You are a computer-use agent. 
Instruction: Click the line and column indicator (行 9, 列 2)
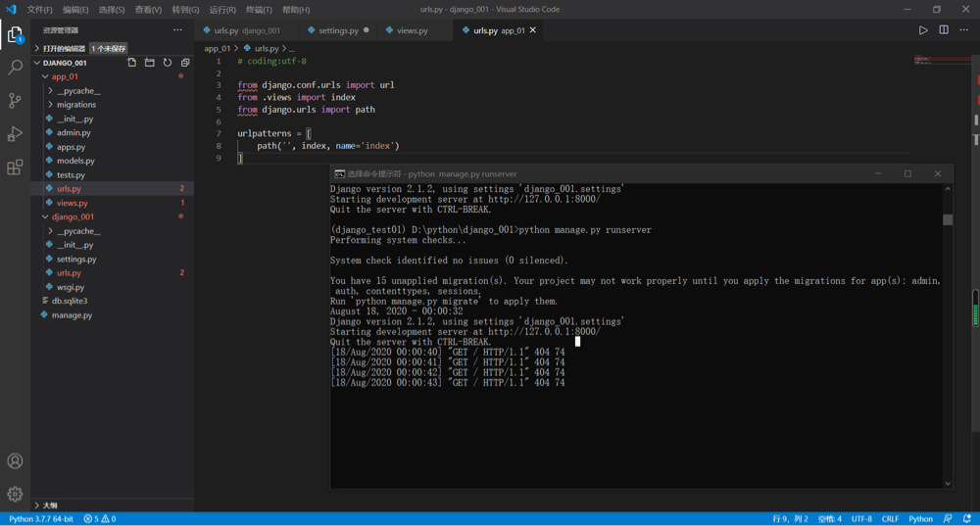(791, 519)
